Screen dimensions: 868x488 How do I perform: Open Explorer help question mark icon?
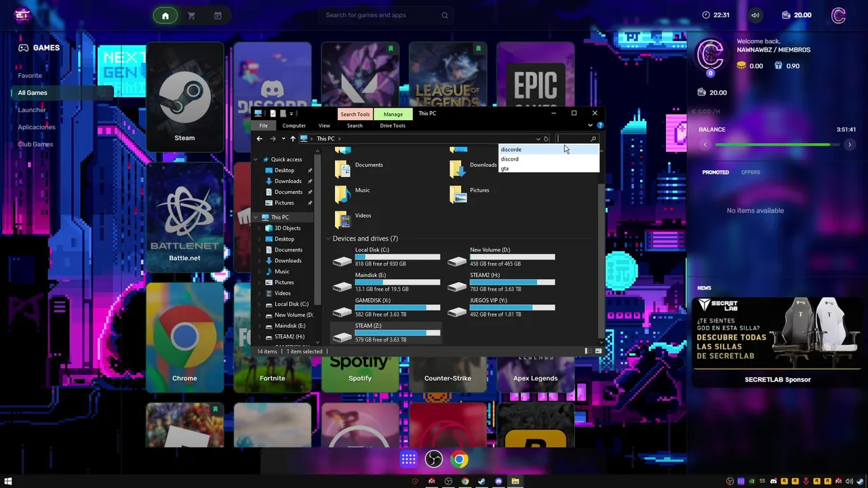[x=599, y=125]
